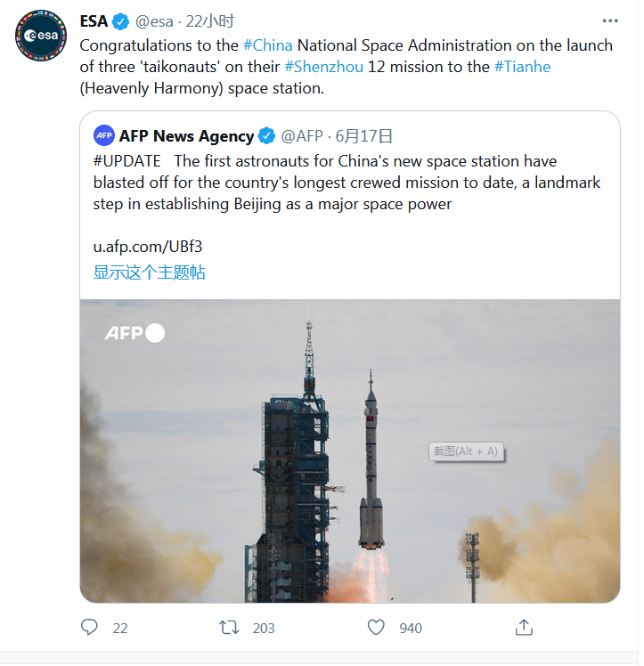Click the AFP News Agency avatar
This screenshot has height=666, width=644.
pos(104,135)
